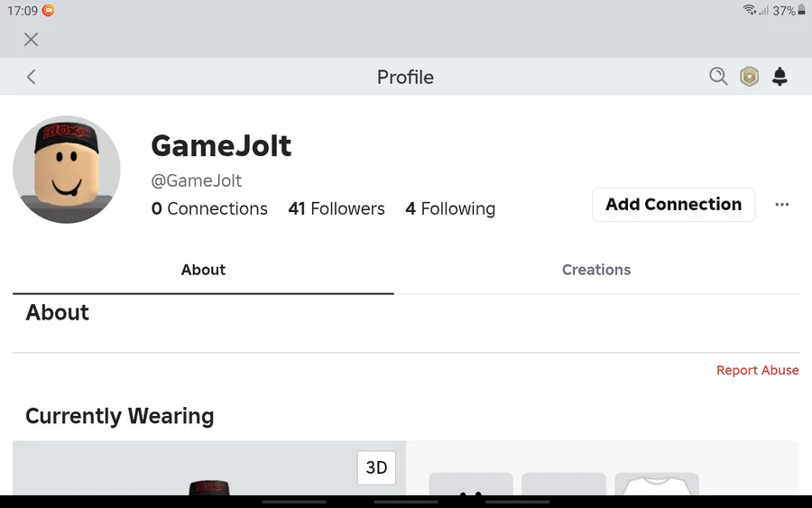The height and width of the screenshot is (508, 812).
Task: Open the three-dot more options menu
Action: coord(782,205)
